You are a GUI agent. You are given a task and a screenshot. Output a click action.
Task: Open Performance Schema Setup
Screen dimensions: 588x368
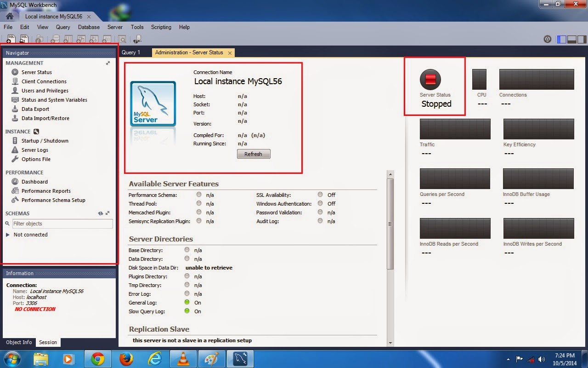point(53,200)
